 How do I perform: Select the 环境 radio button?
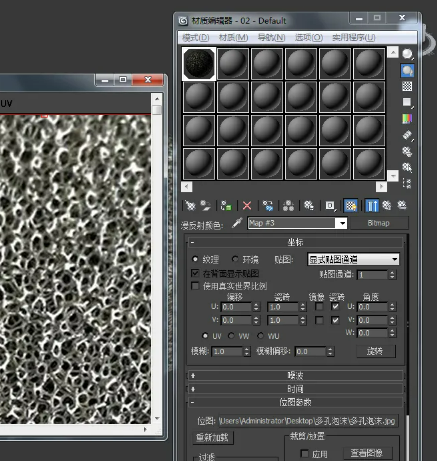[235, 259]
